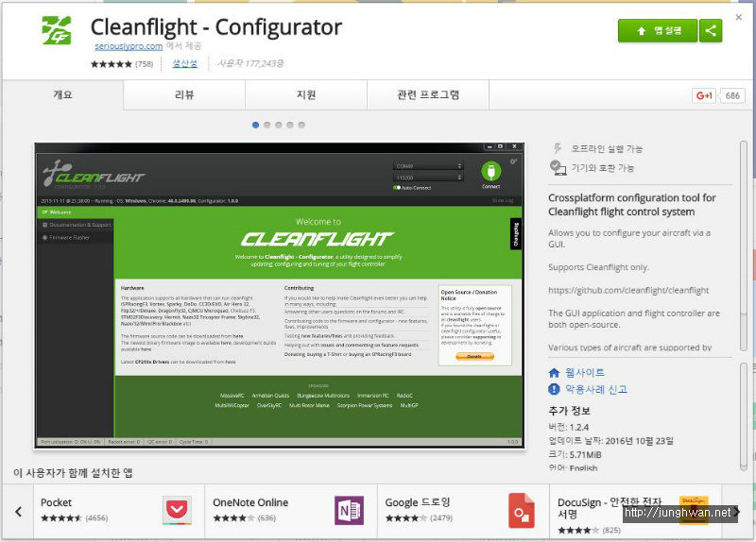This screenshot has width=756, height=542.
Task: Click the next arrow in related apps
Action: coord(736,512)
